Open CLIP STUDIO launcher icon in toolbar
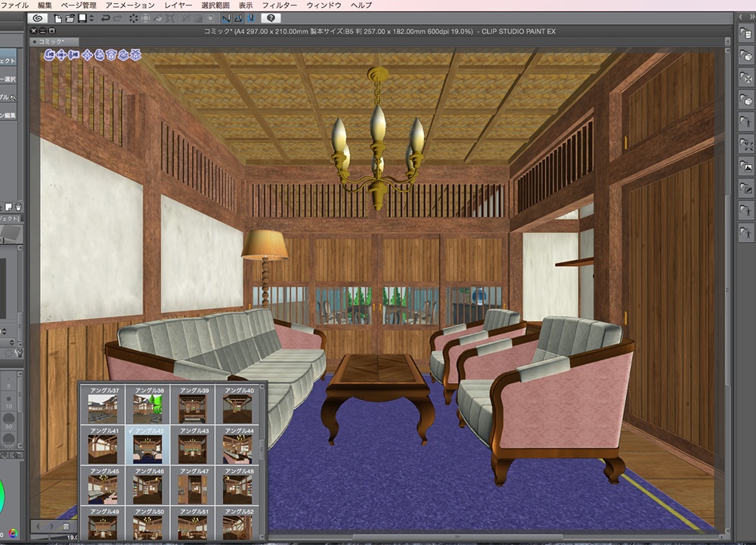 point(37,18)
